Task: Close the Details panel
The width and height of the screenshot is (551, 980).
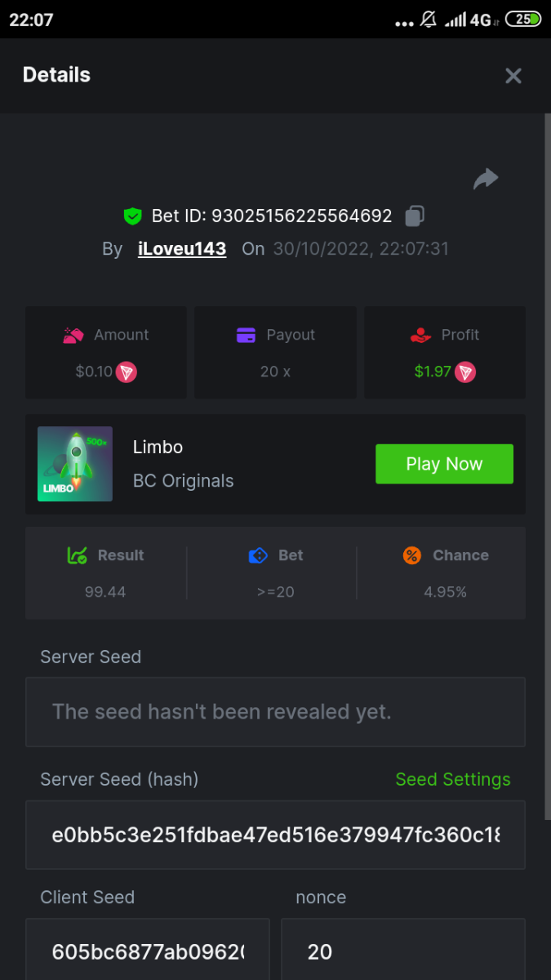Action: 513,76
